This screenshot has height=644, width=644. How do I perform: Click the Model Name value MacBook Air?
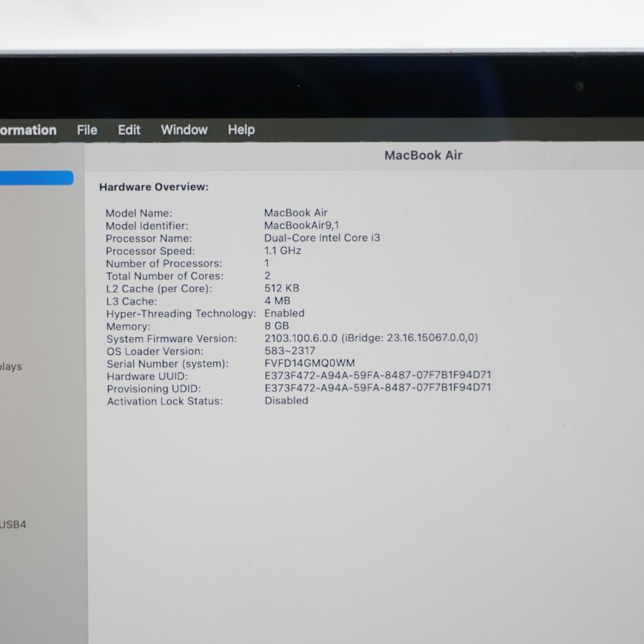point(296,213)
